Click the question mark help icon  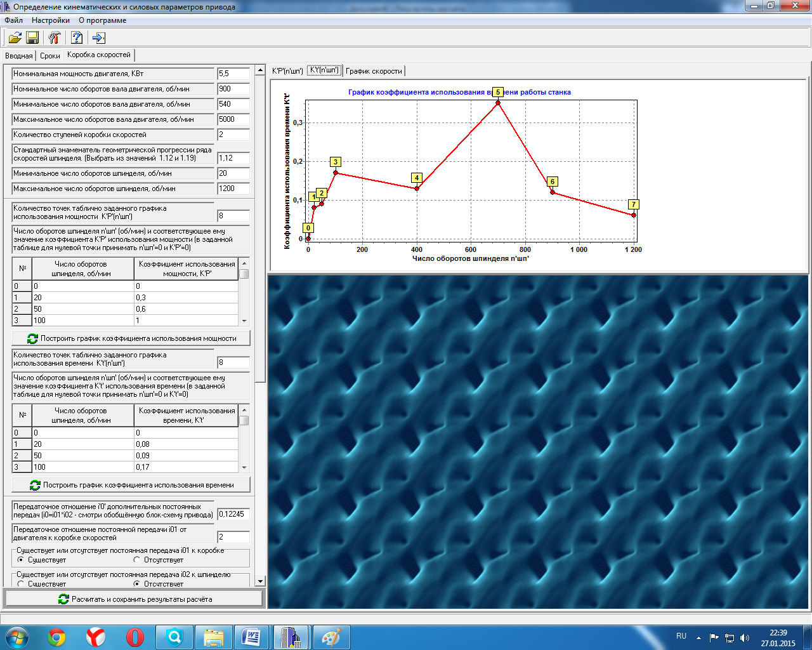(77, 38)
